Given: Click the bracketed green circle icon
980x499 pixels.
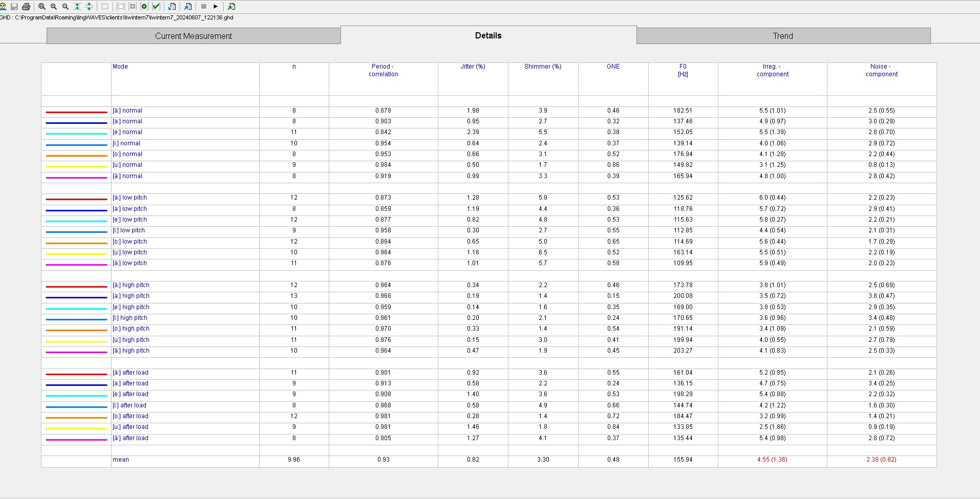Looking at the screenshot, I should tap(144, 7).
